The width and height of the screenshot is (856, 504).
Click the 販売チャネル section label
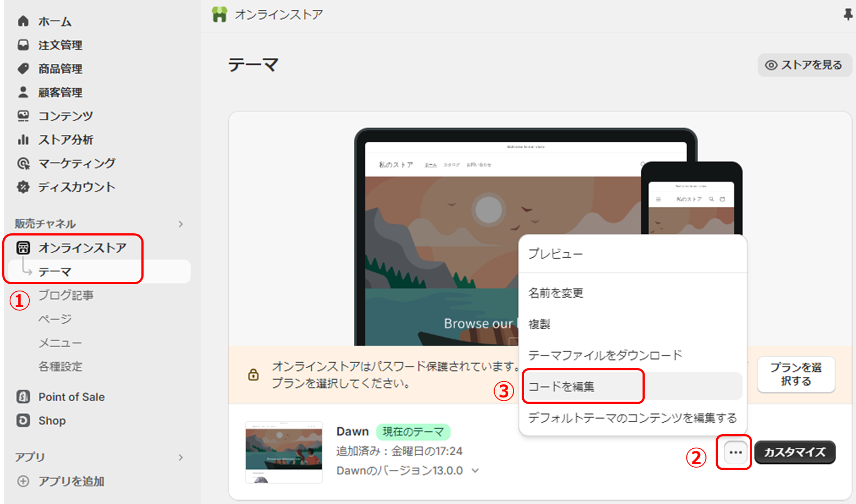pos(45,224)
